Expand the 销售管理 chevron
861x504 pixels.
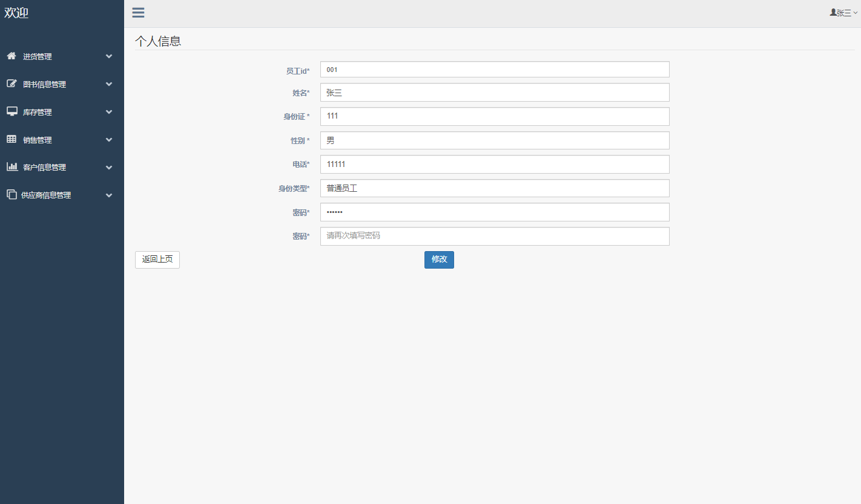(109, 140)
